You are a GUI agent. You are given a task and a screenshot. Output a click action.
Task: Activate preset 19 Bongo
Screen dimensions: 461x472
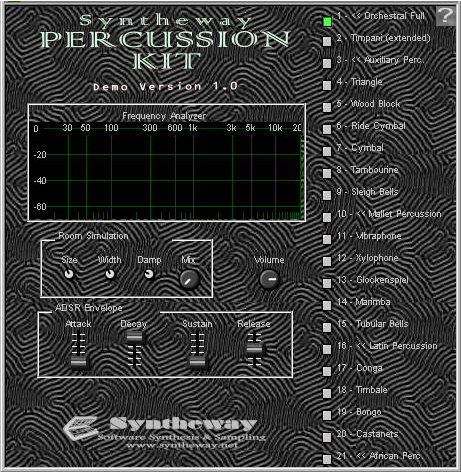(x=327, y=415)
